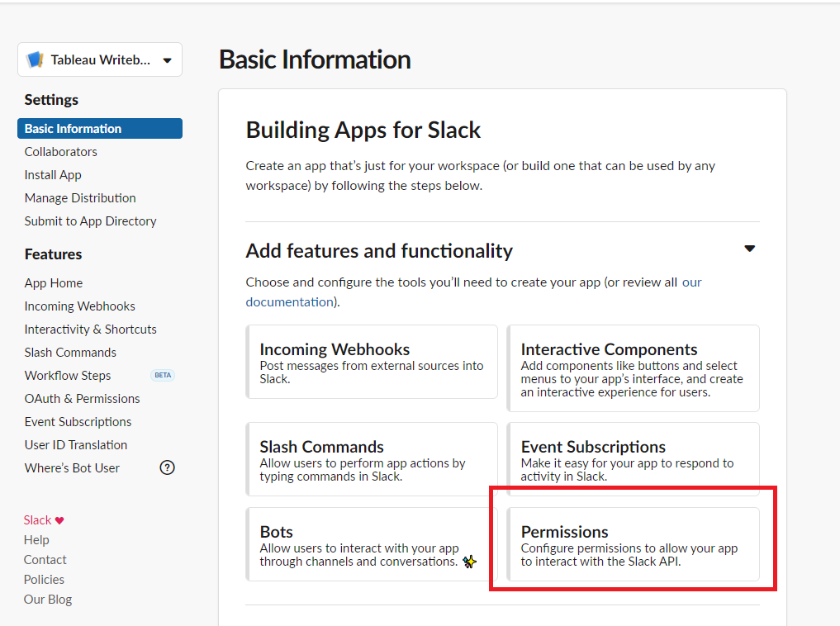Go to Install App page
The image size is (840, 626).
click(53, 175)
